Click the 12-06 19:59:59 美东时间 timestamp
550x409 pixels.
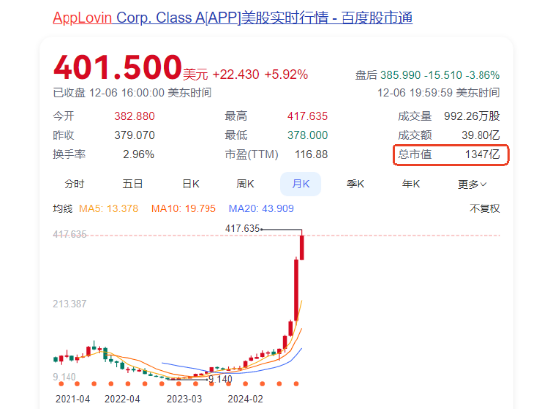point(438,93)
